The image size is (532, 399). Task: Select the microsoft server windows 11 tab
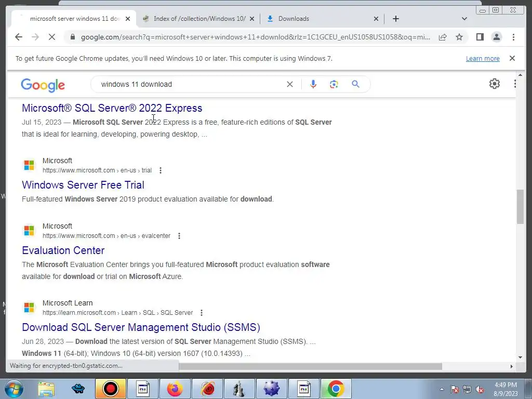[x=75, y=19]
